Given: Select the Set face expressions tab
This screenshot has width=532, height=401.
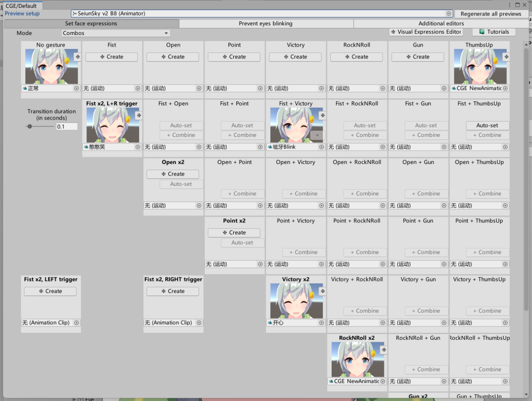Looking at the screenshot, I should point(91,23).
